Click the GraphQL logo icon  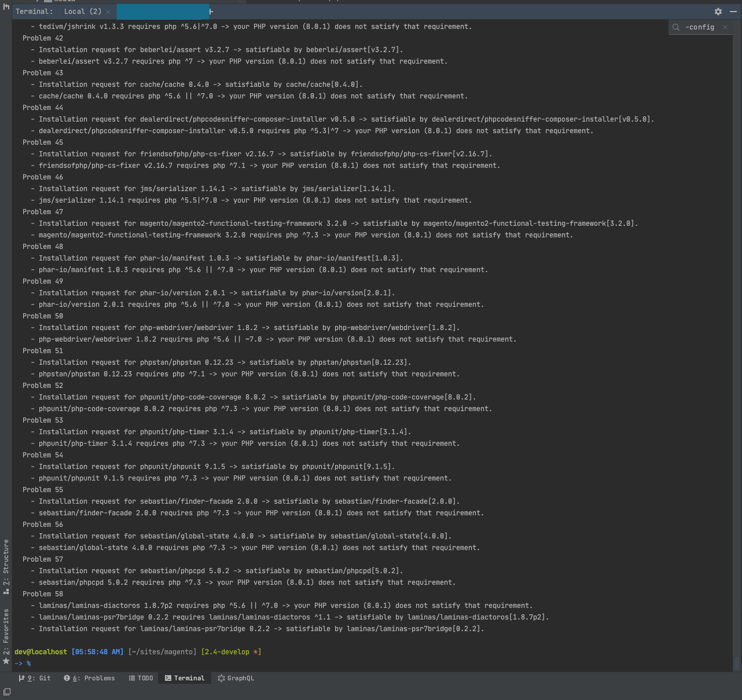(221, 678)
